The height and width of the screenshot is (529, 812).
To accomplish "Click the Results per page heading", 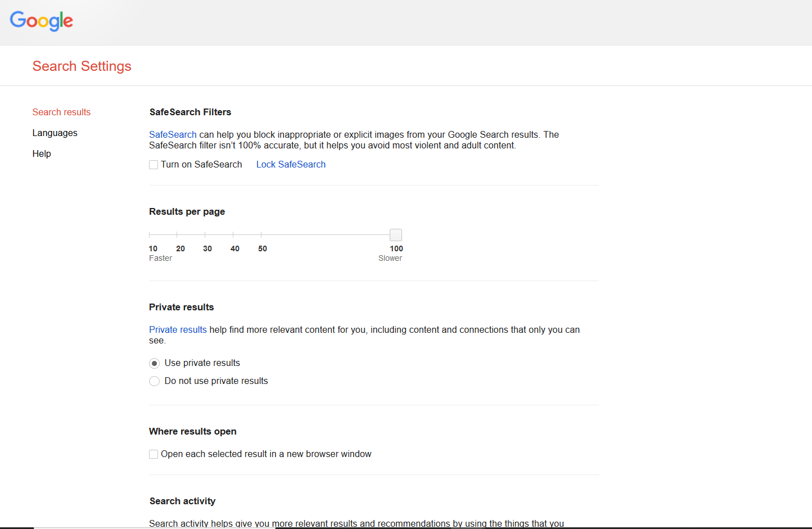I will pos(187,211).
